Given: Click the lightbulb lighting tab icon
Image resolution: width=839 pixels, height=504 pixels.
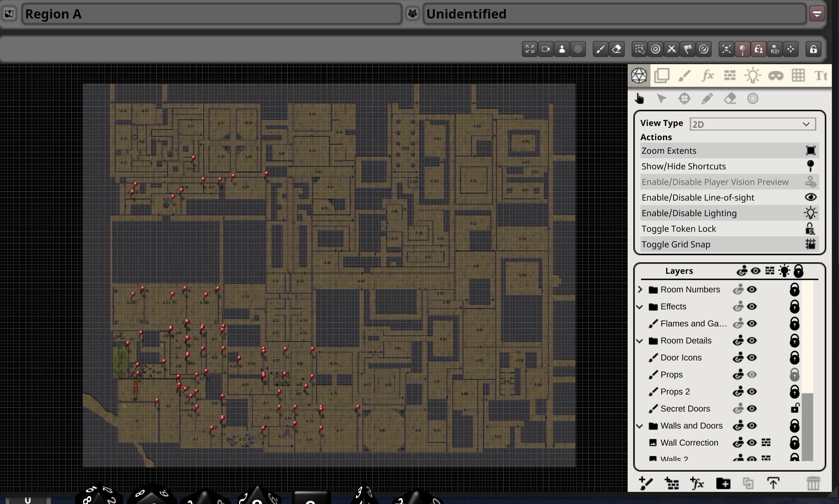Looking at the screenshot, I should pyautogui.click(x=752, y=76).
